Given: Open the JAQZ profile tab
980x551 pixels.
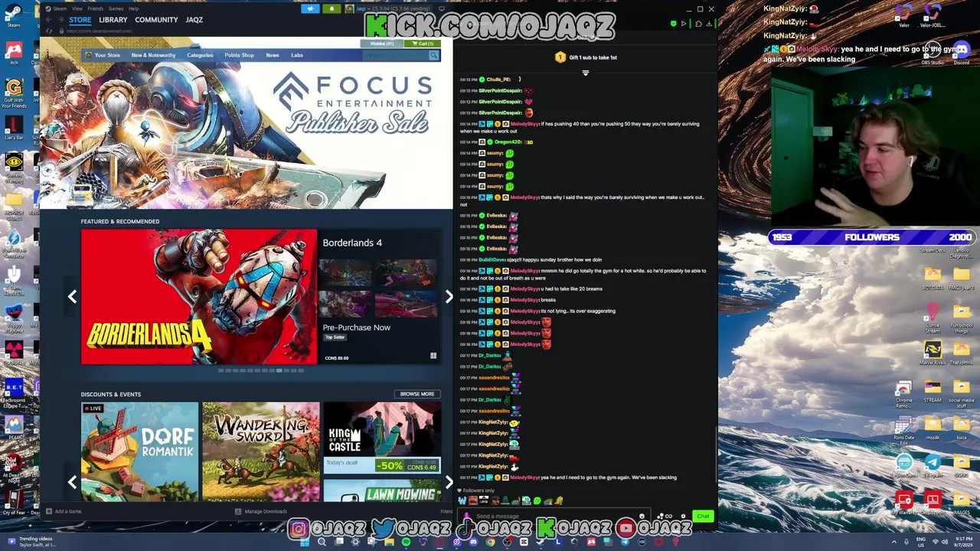Looking at the screenshot, I should point(194,20).
